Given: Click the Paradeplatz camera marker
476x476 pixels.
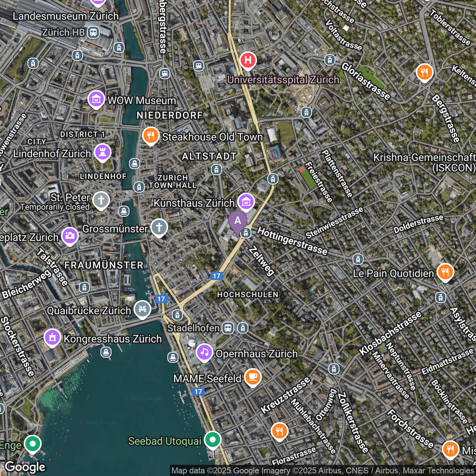Looking at the screenshot, I should pos(70,237).
